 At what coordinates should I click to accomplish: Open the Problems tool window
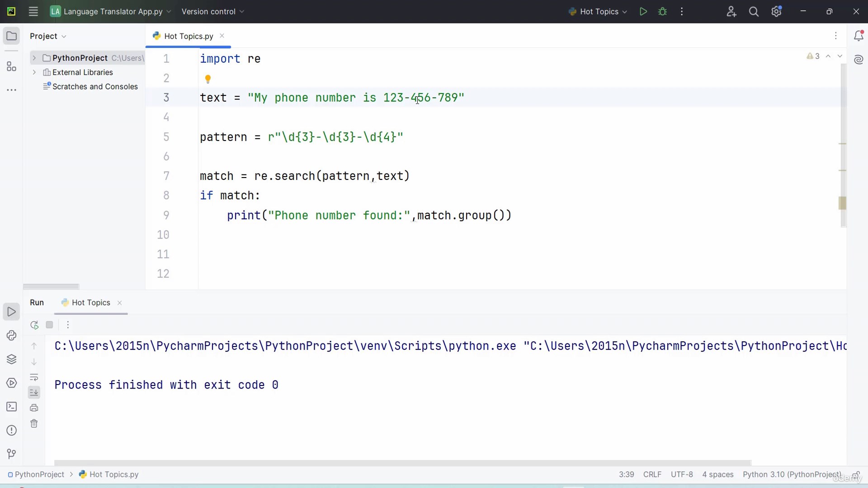tap(12, 431)
